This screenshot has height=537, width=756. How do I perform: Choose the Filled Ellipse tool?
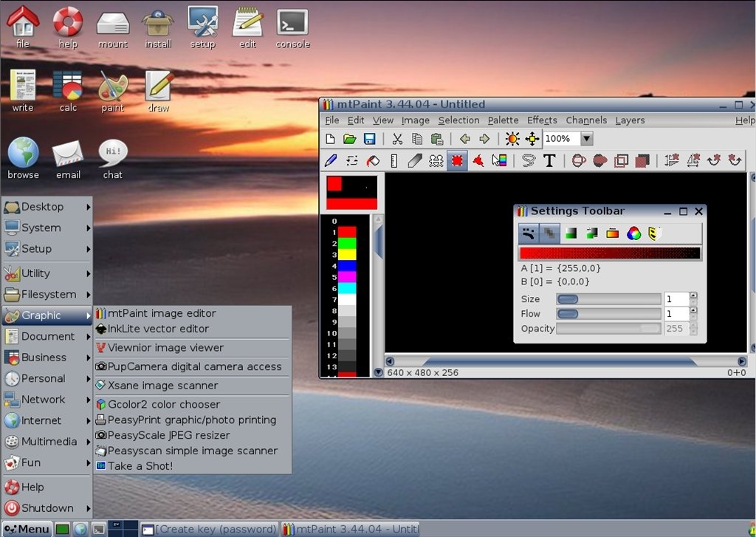(599, 160)
